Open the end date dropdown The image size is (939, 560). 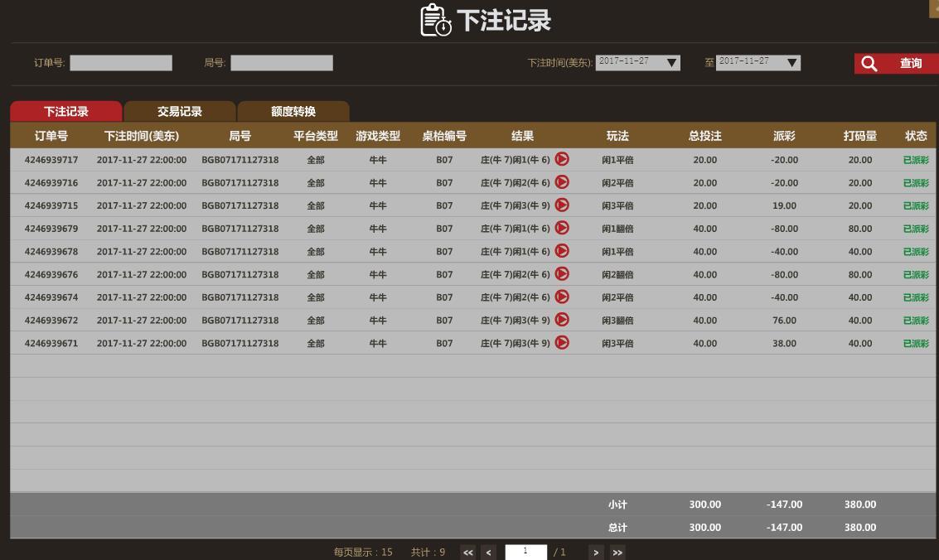point(792,63)
